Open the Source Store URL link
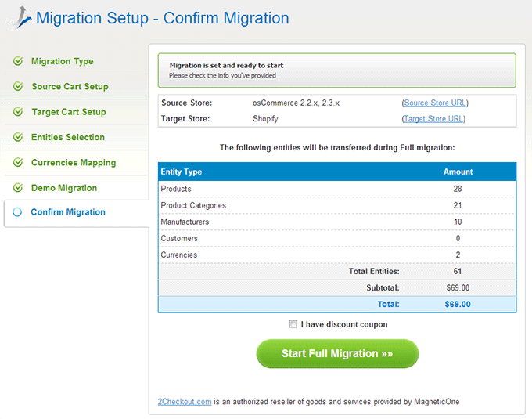Image resolution: width=532 pixels, height=419 pixels. tap(435, 103)
